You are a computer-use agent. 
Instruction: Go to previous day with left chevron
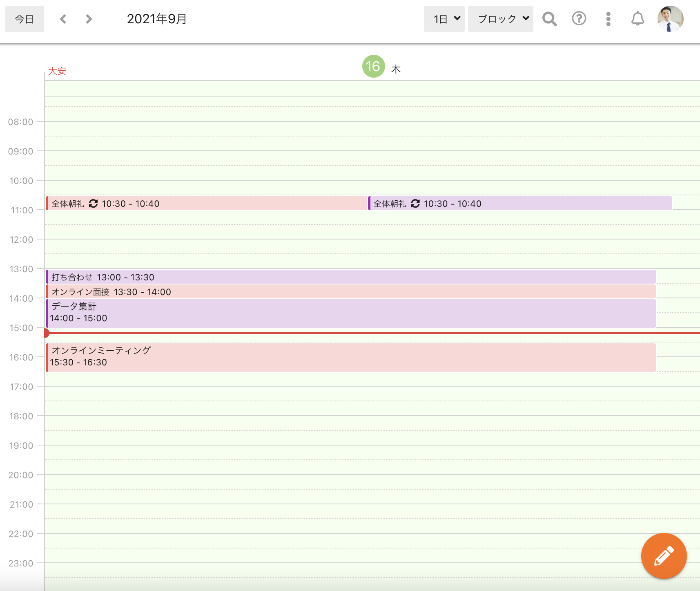[x=63, y=19]
